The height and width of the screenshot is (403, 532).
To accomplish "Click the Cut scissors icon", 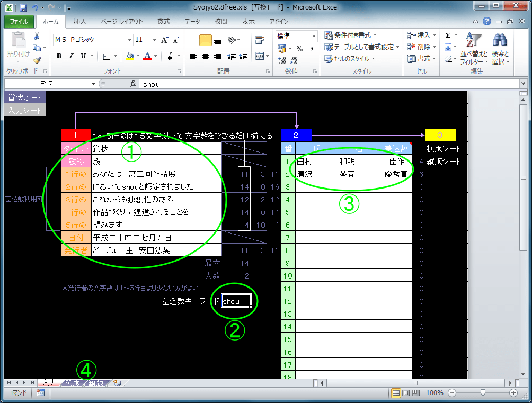I will (x=37, y=37).
